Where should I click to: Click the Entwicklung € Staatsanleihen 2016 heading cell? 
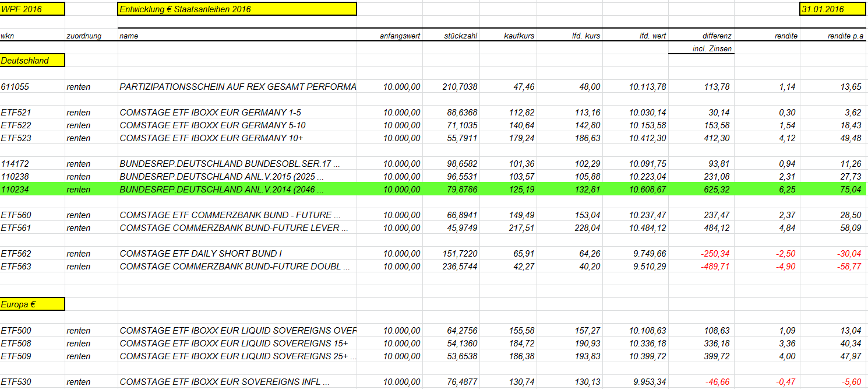[237, 9]
